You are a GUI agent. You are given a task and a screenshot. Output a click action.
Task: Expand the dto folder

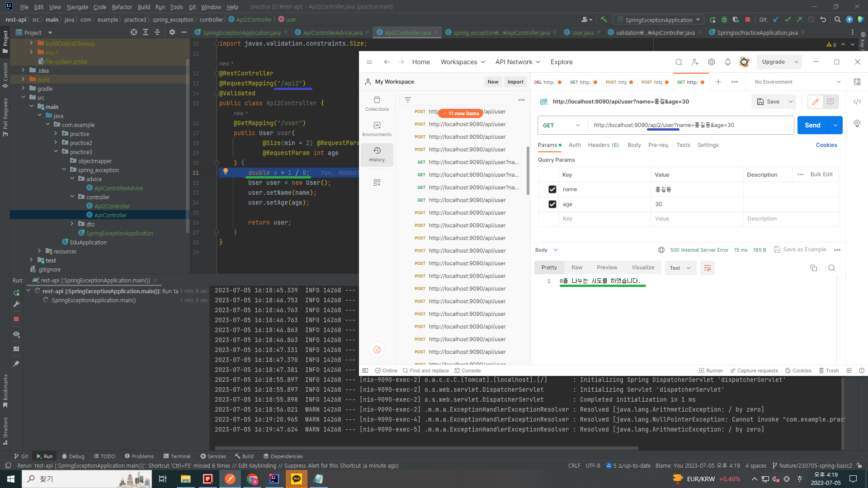[x=72, y=224]
